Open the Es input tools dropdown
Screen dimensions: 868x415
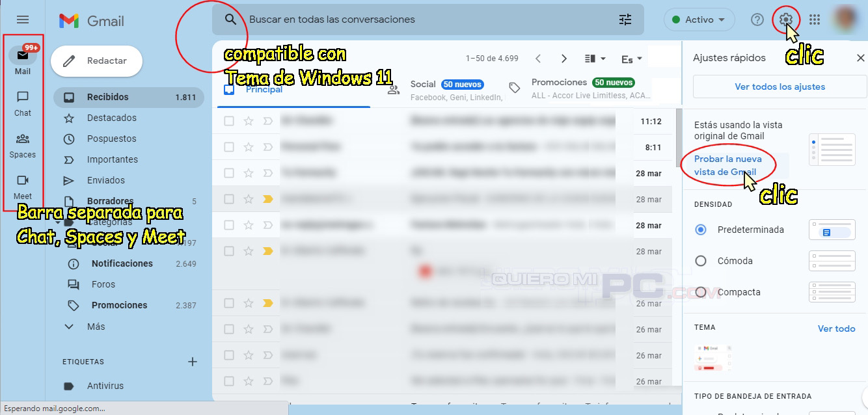632,59
